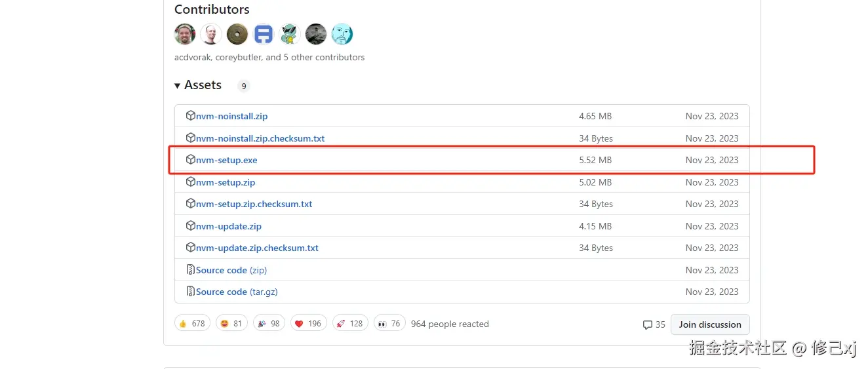Download Source code (tar.gz)
Viewport: 868px width, 369px height.
point(237,292)
